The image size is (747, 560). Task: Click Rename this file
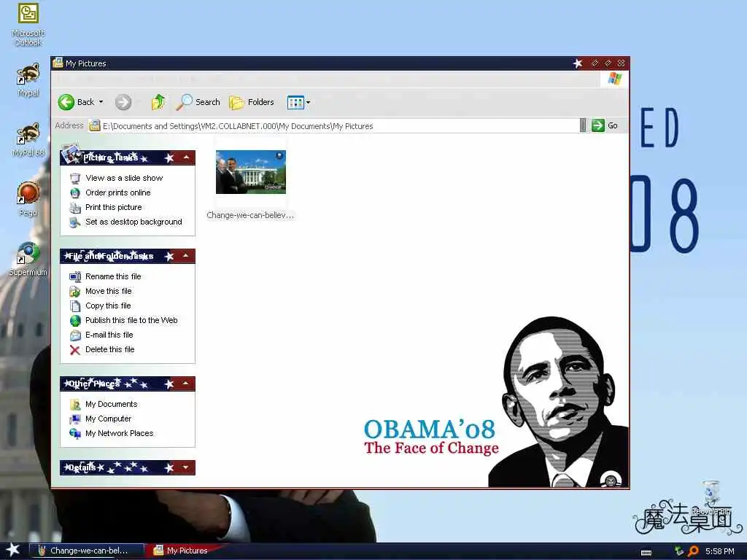[x=113, y=276]
